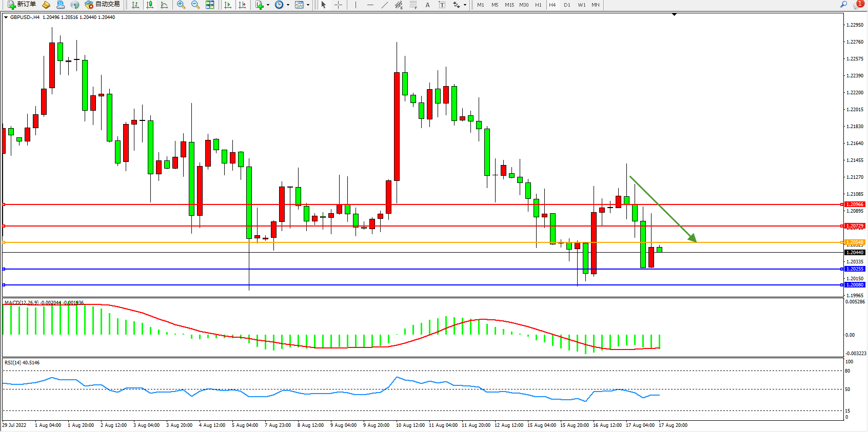The height and width of the screenshot is (432, 868).
Task: Click the orange 1.20548 horizontal line label
Action: coord(855,242)
